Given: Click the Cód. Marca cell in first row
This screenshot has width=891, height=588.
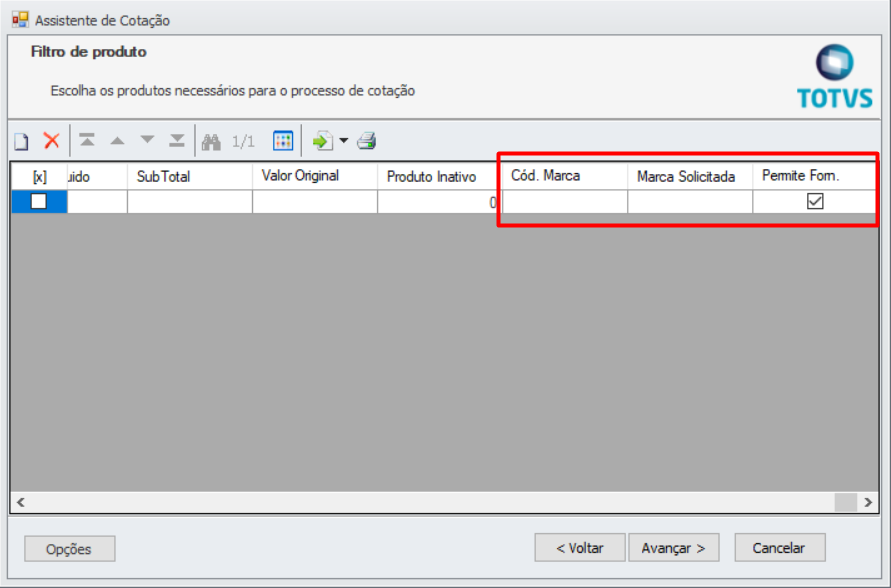Looking at the screenshot, I should click(565, 202).
